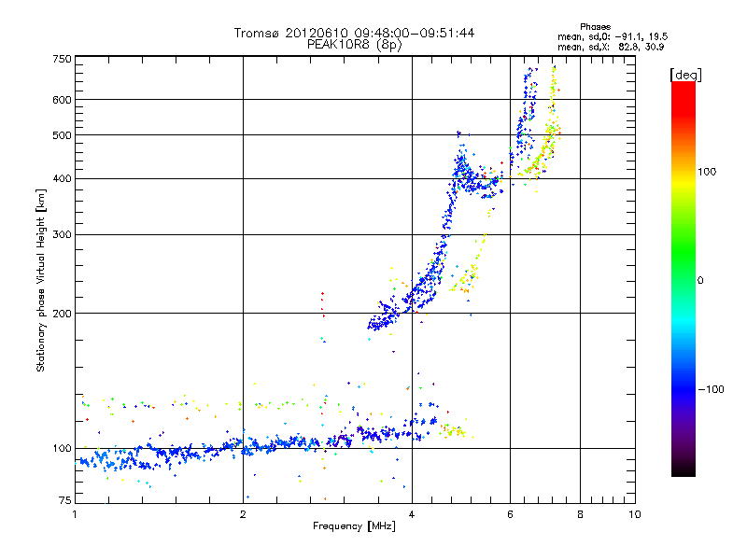The width and height of the screenshot is (747, 560).
Task: Click the 'Frequency [MHz]' x-axis label
Action: click(x=354, y=526)
